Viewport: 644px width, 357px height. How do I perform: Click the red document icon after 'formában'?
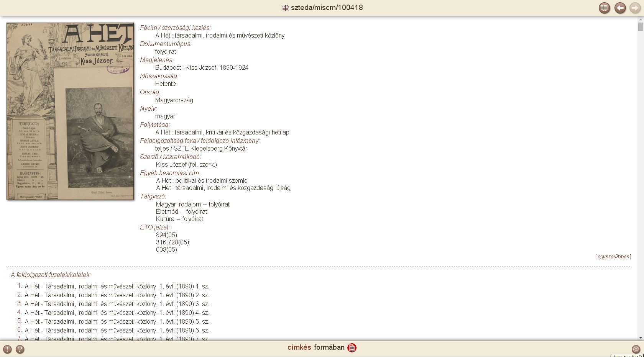(352, 347)
